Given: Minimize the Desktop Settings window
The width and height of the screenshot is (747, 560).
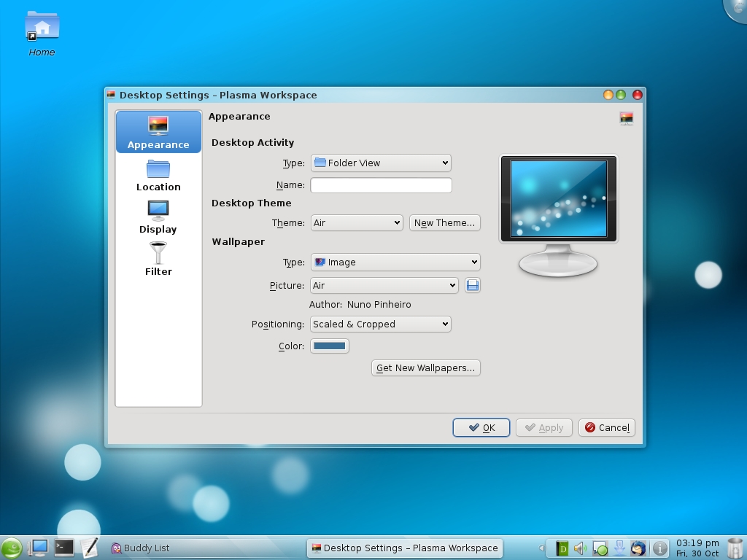Looking at the screenshot, I should (x=608, y=95).
